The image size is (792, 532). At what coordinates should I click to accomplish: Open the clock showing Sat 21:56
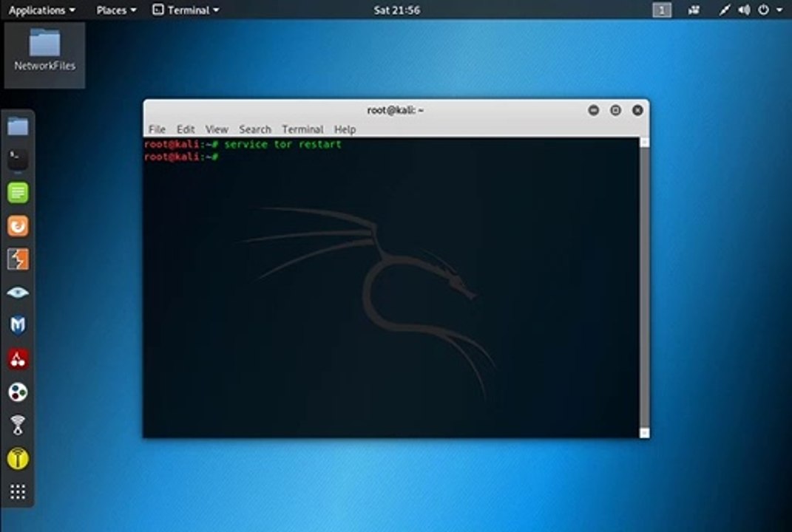coord(396,10)
